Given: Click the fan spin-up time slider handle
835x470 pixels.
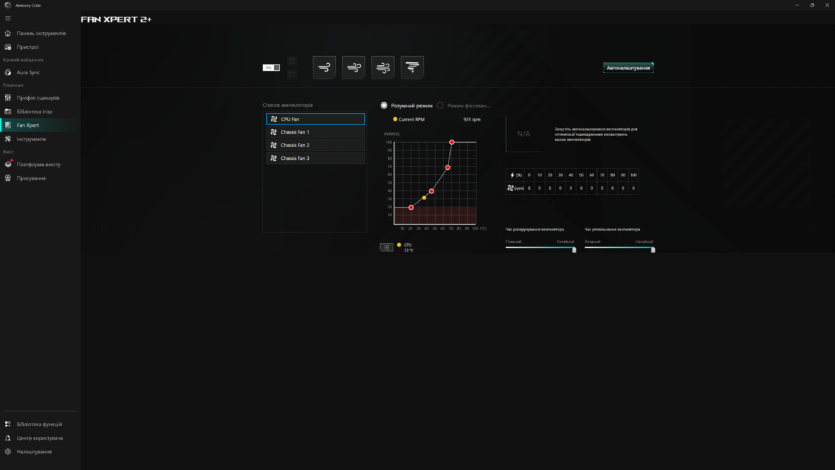Looking at the screenshot, I should pyautogui.click(x=574, y=249).
